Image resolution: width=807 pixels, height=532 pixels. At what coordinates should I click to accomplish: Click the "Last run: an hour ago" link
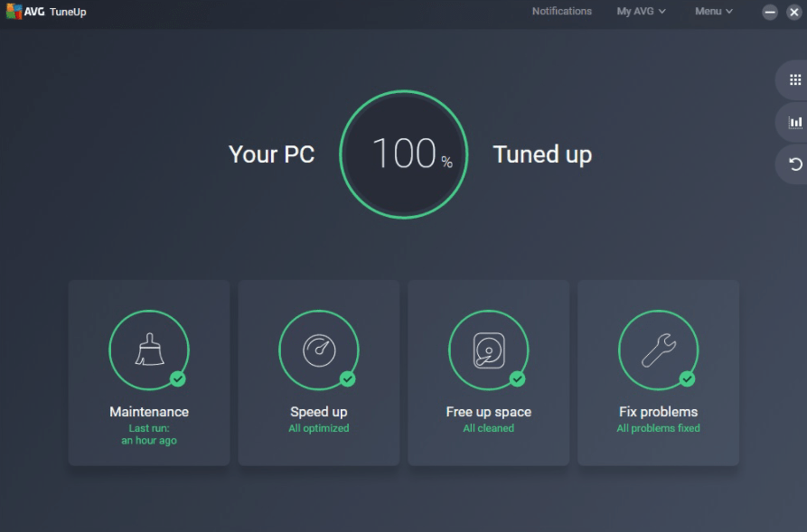148,434
